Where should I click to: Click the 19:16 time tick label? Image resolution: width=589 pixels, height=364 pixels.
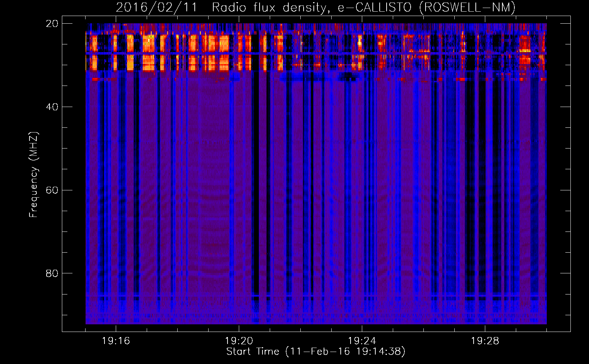[116, 341]
